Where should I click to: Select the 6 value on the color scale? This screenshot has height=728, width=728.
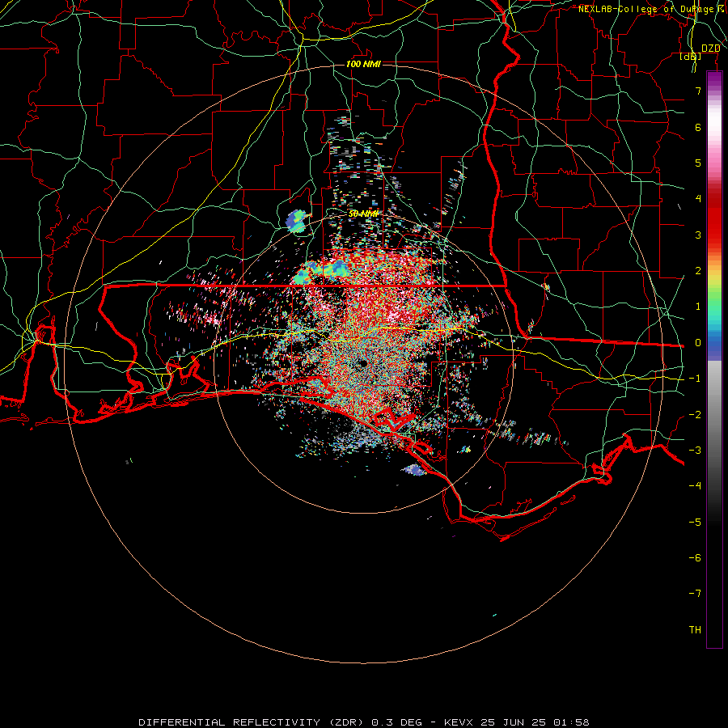[x=698, y=128]
